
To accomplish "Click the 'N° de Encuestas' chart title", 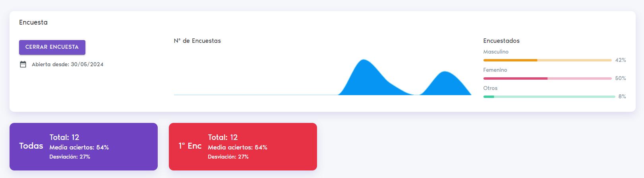I will pyautogui.click(x=197, y=41).
